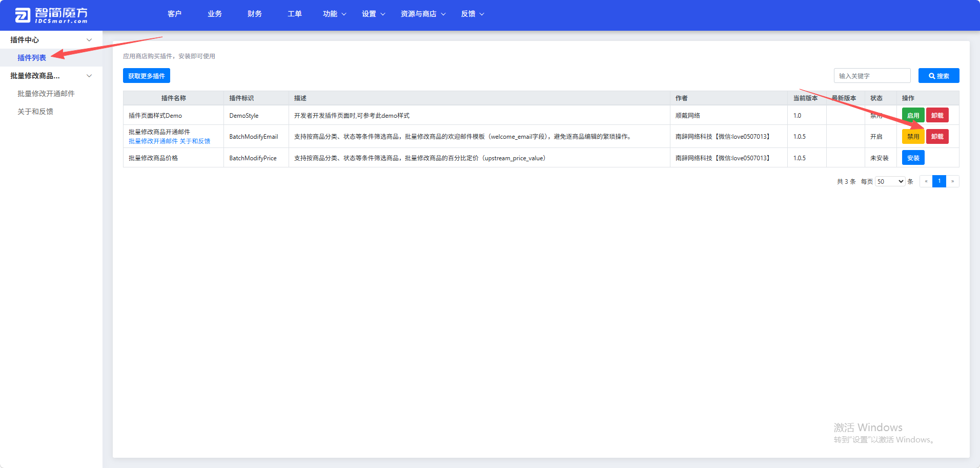Open the 客户 menu
The height and width of the screenshot is (468, 980).
coord(174,14)
